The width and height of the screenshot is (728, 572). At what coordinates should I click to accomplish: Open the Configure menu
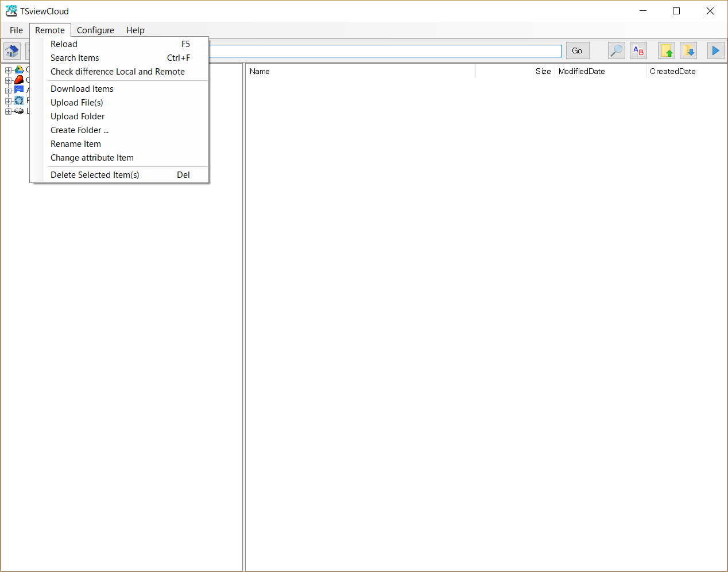pos(95,30)
